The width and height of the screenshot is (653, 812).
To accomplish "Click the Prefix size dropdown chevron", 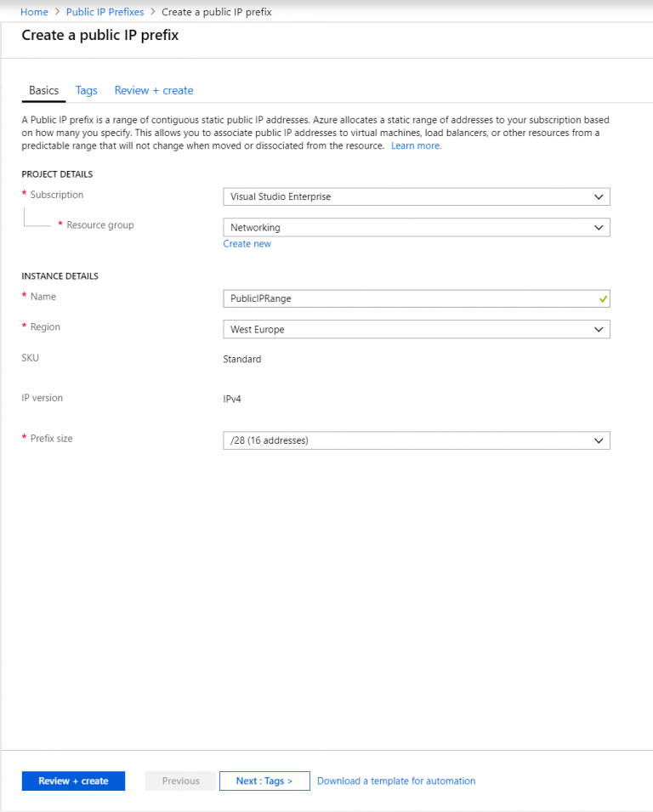I will tap(600, 440).
